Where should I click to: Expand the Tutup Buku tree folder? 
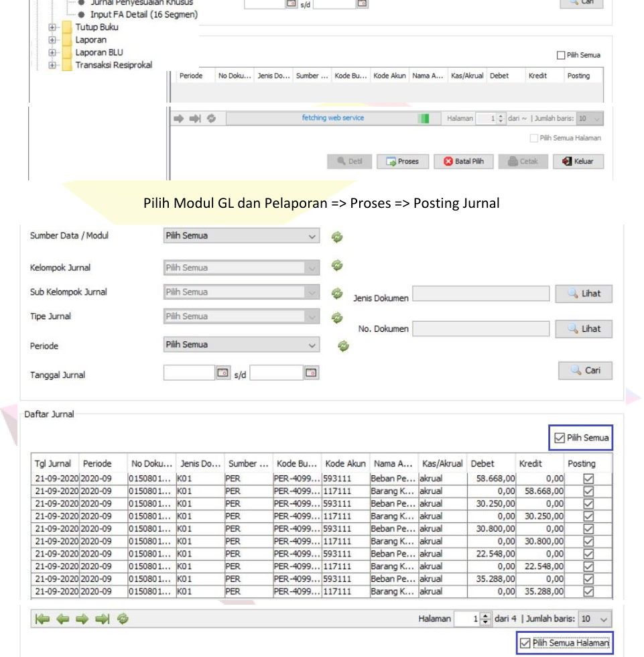point(52,27)
